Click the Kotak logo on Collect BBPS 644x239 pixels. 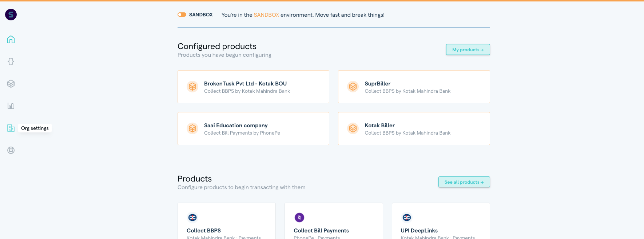pyautogui.click(x=192, y=218)
